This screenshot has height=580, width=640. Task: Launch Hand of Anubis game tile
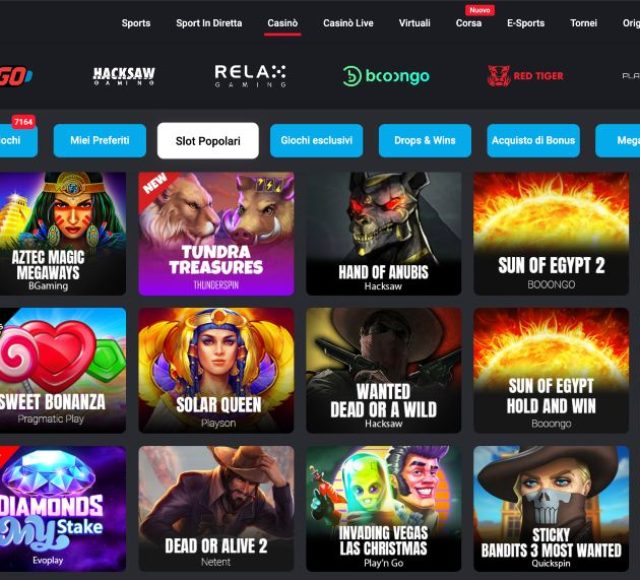tap(384, 233)
